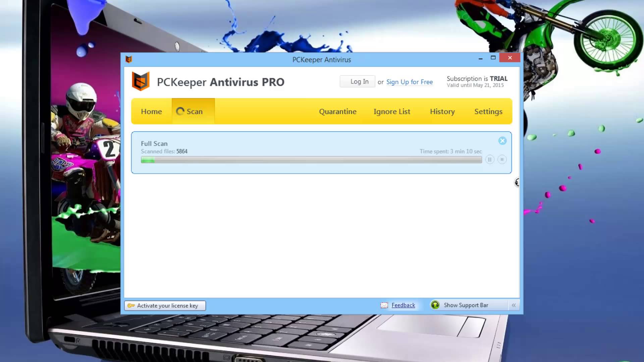The width and height of the screenshot is (644, 362).
Task: Click the Sign Up for Free link
Action: [409, 82]
